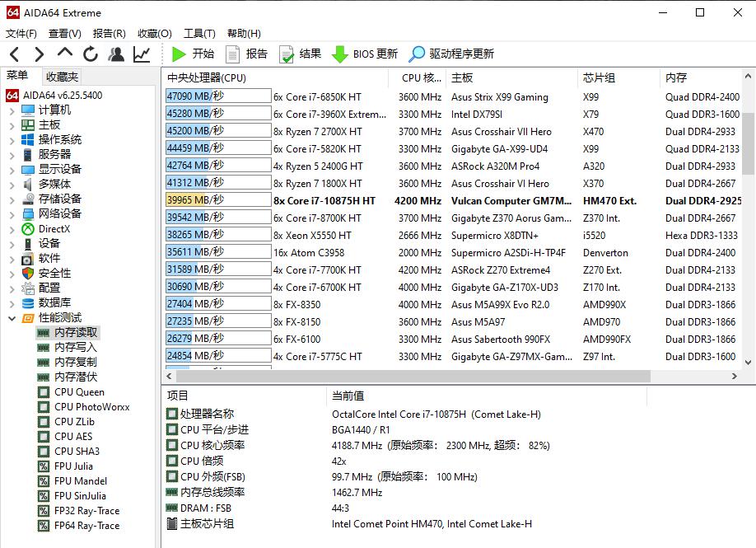Image resolution: width=756 pixels, height=548 pixels.
Task: Select the FPU Julia benchmark
Action: click(75, 466)
